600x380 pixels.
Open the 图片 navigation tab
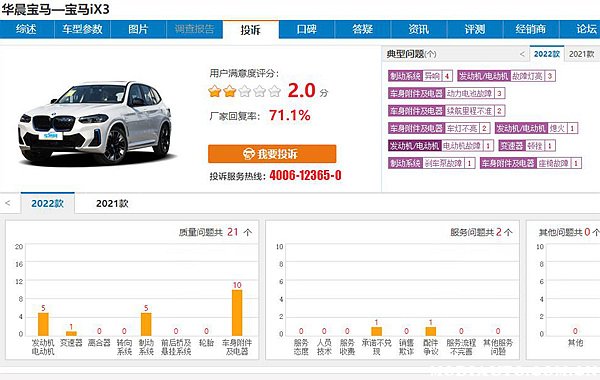tap(138, 29)
